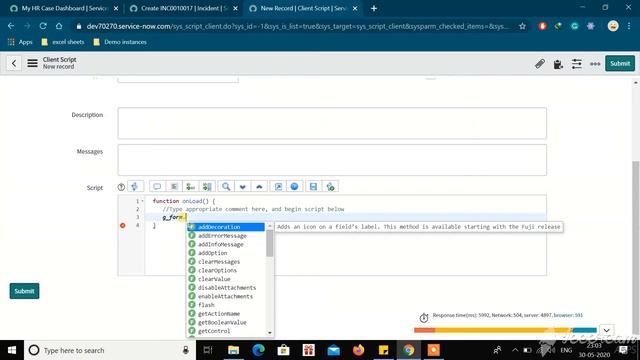
Task: Click the paperclip attachments icon
Action: [540, 64]
